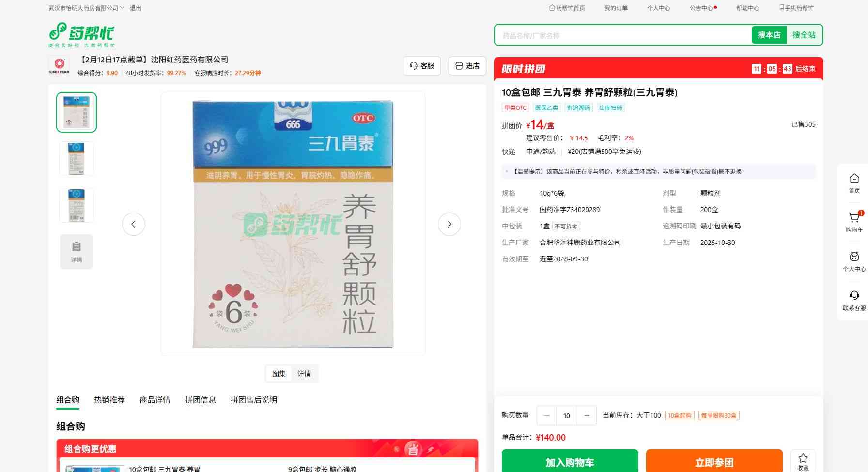Decrease purchase quantity with minus button

tap(546, 415)
